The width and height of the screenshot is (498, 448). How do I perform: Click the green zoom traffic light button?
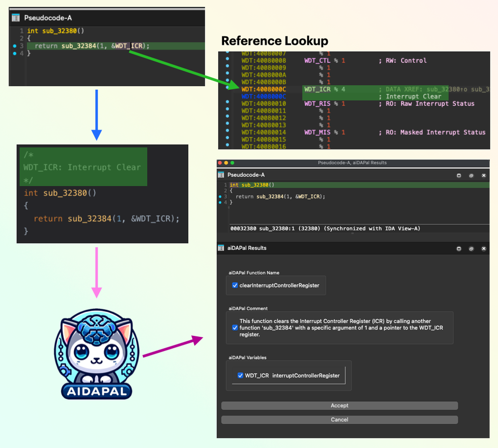(232, 162)
